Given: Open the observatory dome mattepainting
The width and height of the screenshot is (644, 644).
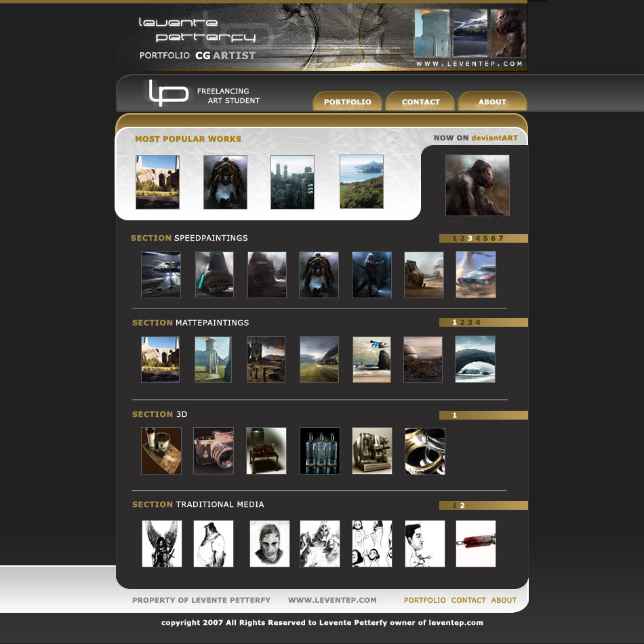Looking at the screenshot, I should [423, 359].
